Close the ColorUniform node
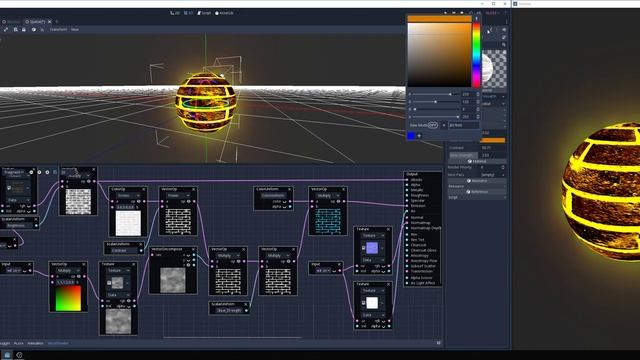 click(289, 189)
